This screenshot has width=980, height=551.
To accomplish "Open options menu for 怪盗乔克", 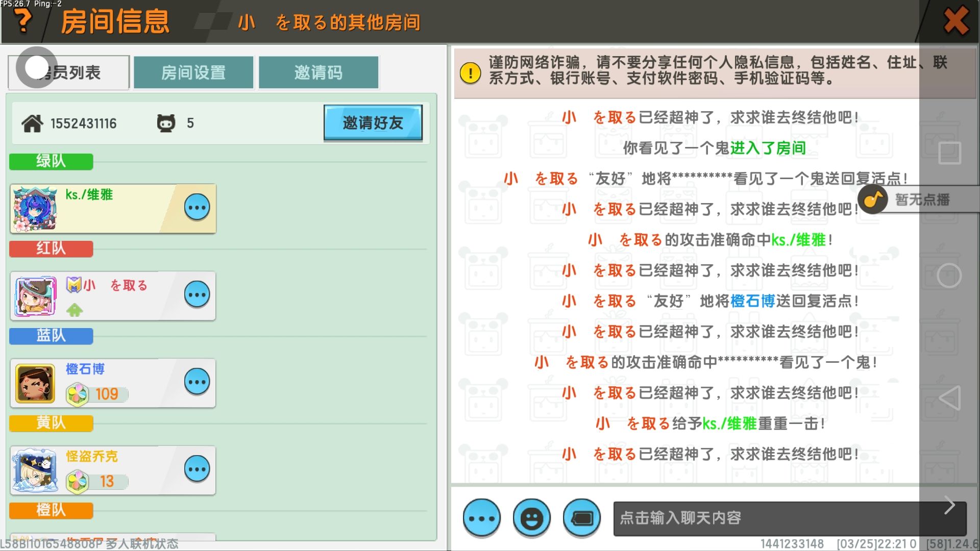I will [197, 469].
